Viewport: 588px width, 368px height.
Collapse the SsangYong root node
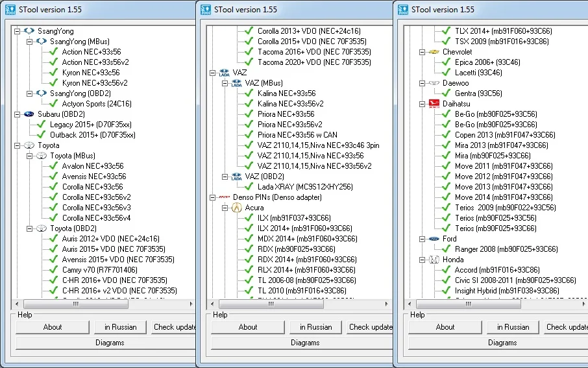18,32
